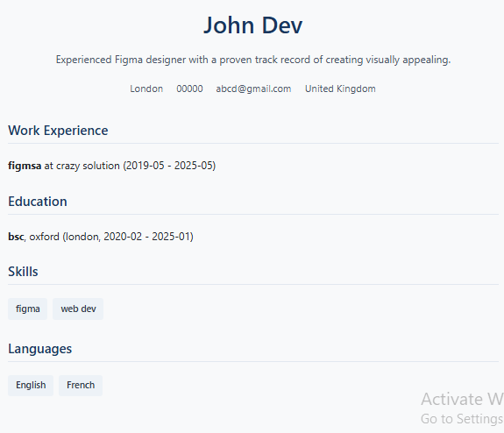Click the Education section heading
Screen dimensions: 504x433
(38, 202)
